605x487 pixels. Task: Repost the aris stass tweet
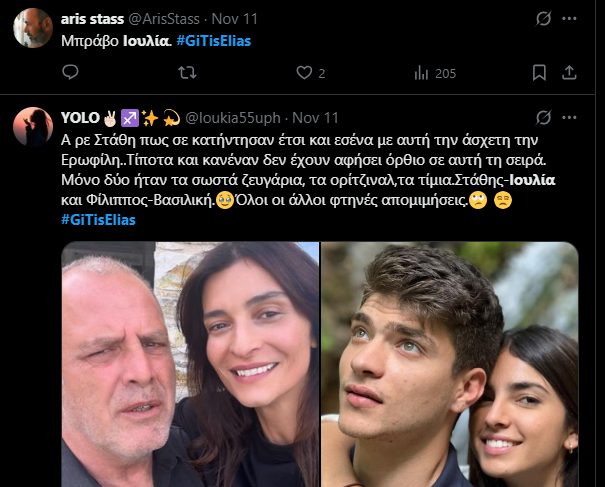pyautogui.click(x=186, y=72)
